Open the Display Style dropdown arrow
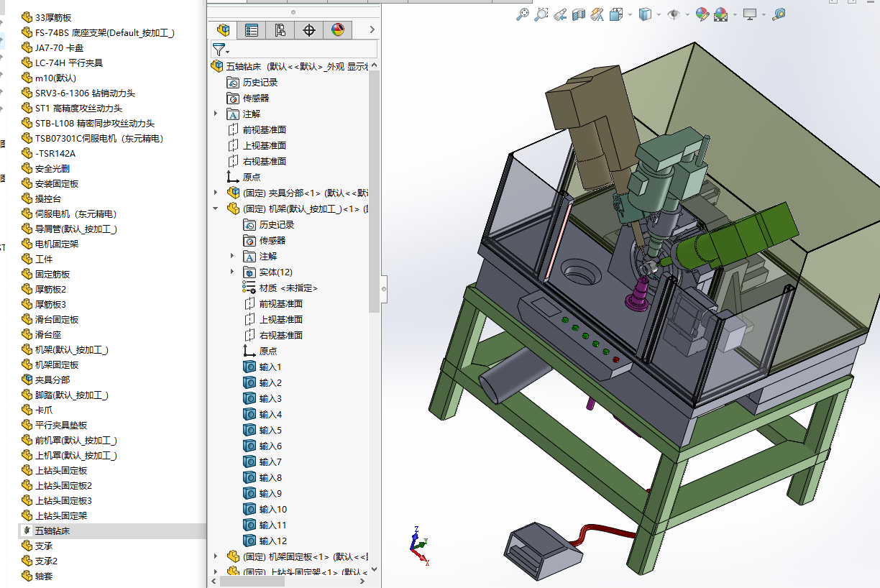880x588 pixels. pyautogui.click(x=659, y=14)
